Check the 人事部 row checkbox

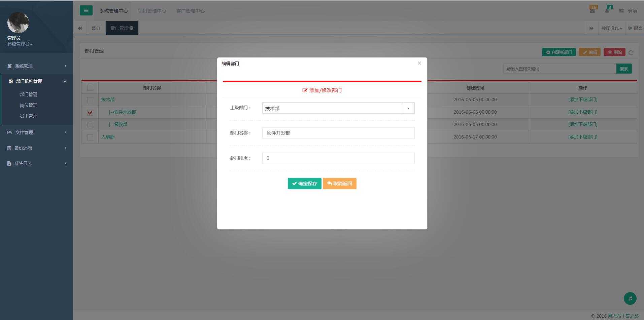[x=90, y=137]
